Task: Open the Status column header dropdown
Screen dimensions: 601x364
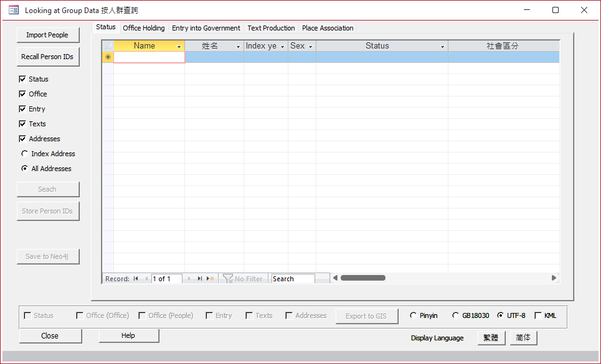Action: click(x=442, y=47)
